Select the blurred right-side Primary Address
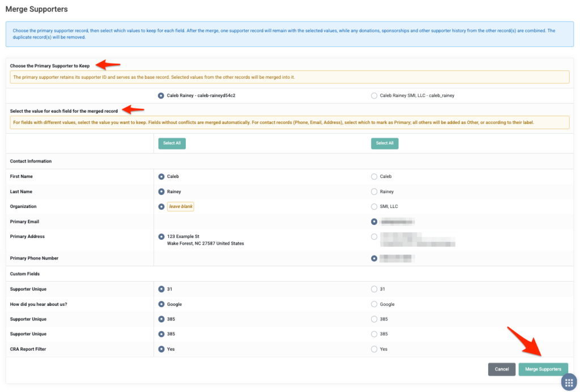 click(x=374, y=237)
